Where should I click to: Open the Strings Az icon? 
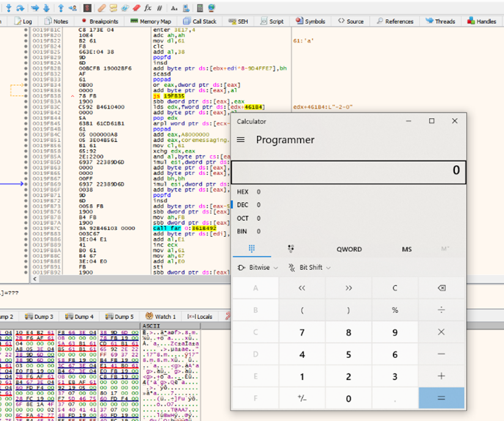pyautogui.click(x=174, y=8)
